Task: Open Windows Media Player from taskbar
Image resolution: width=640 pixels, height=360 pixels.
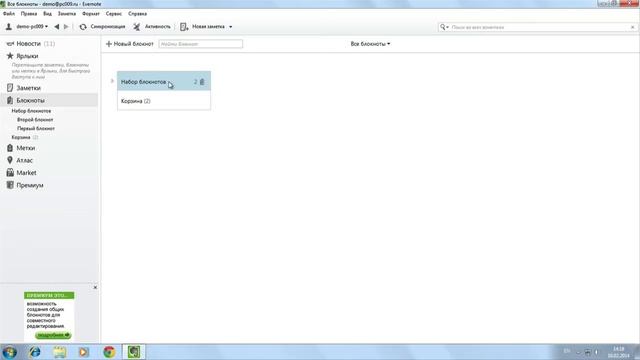Action: coord(84,352)
